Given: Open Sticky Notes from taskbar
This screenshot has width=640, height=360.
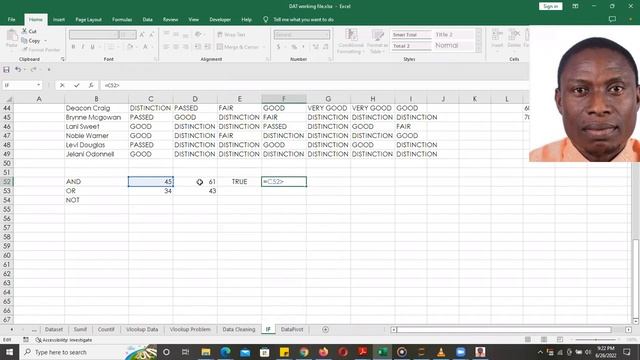Looking at the screenshot, I should [284, 352].
